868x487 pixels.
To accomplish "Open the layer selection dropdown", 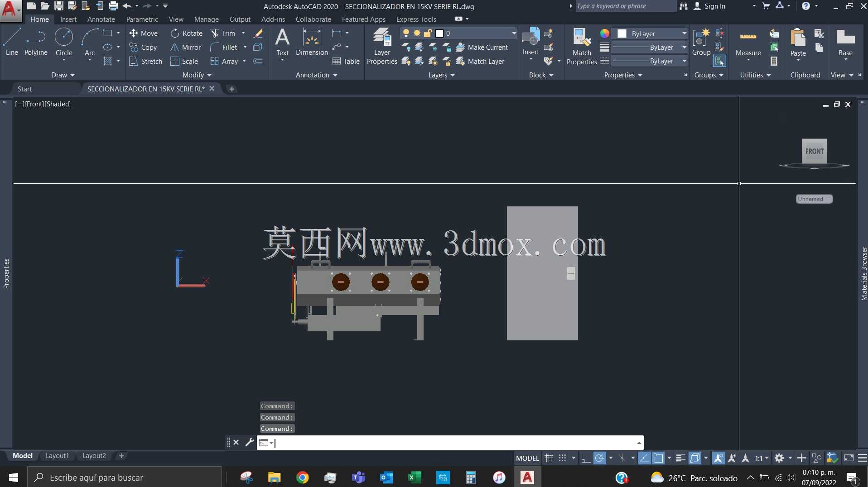I will pyautogui.click(x=514, y=33).
